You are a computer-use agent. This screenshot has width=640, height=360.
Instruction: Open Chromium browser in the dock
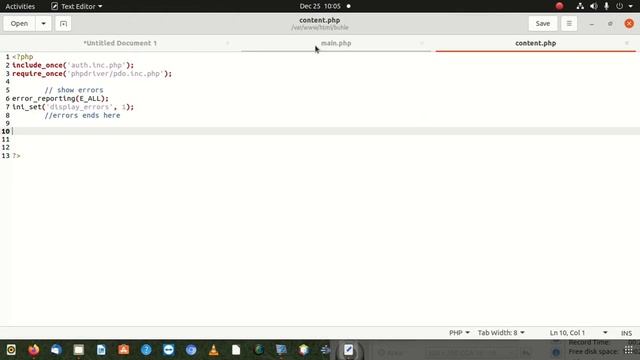coord(191,350)
